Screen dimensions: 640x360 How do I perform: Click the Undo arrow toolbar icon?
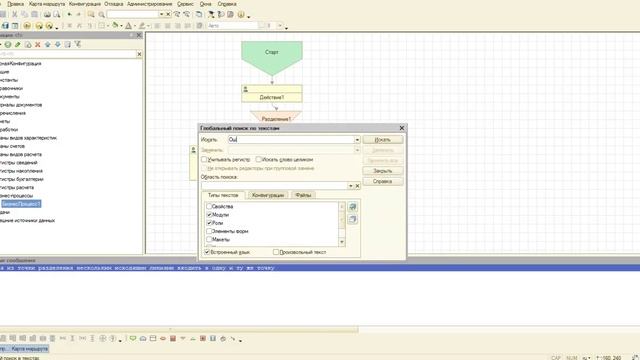point(69,14)
